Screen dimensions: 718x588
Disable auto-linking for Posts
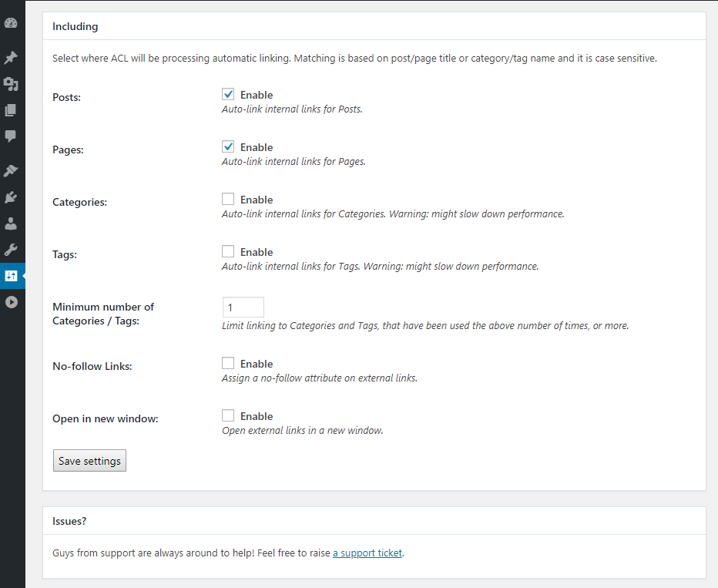coord(228,95)
